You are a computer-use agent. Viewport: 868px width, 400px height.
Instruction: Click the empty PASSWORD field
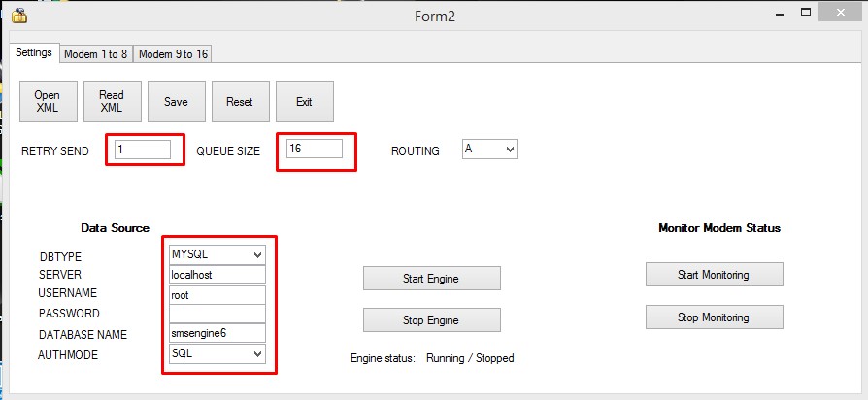(x=217, y=315)
